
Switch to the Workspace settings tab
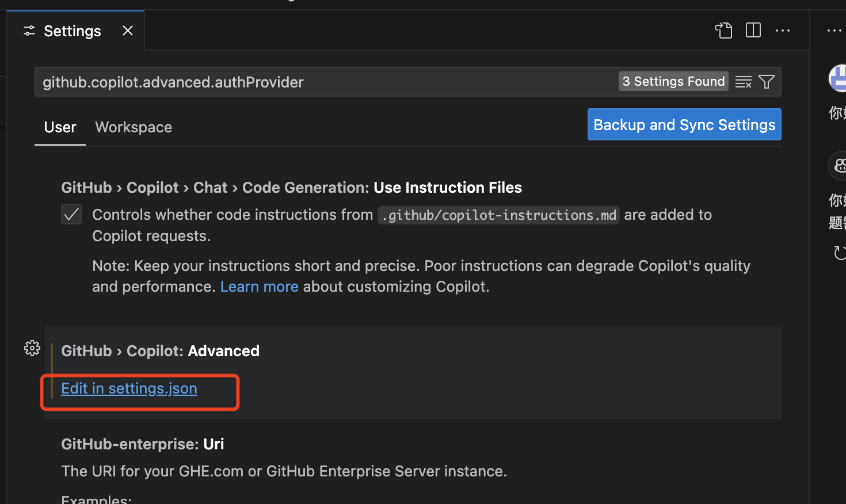(134, 127)
